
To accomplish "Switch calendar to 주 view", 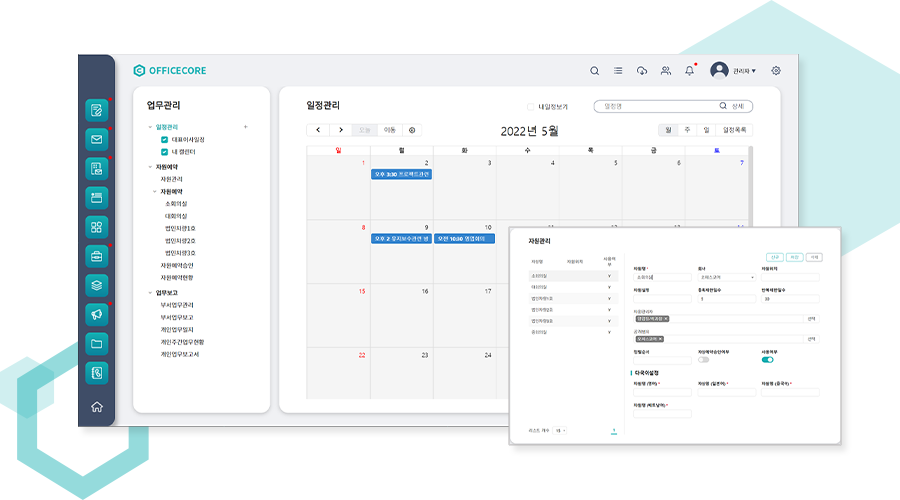I will (687, 130).
